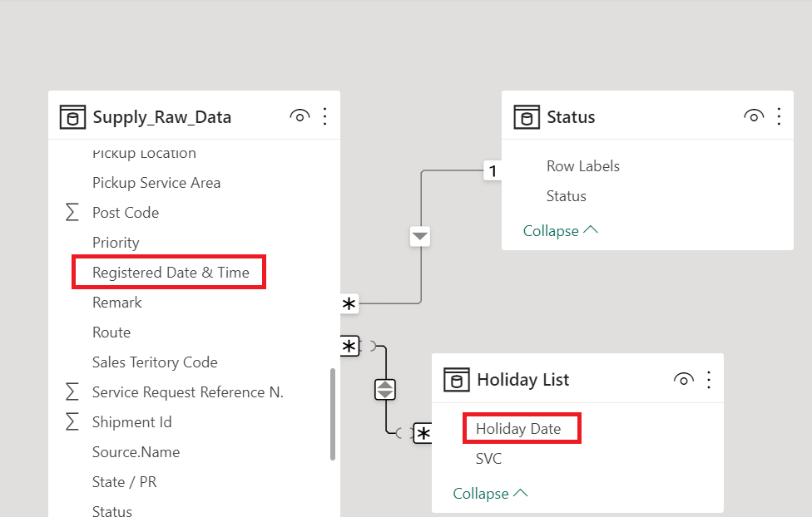Click the many marker on the Holiday List table

tap(423, 433)
